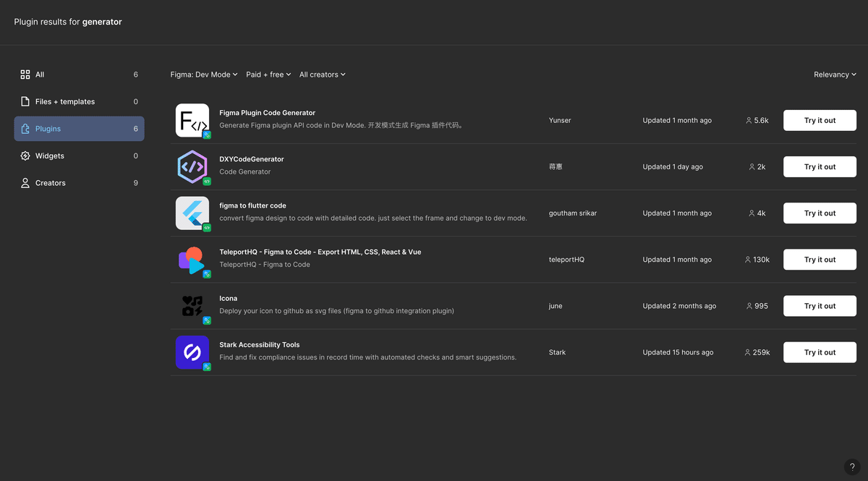This screenshot has height=481, width=868.
Task: Click the user count icon beside 259k
Action: [x=748, y=352]
